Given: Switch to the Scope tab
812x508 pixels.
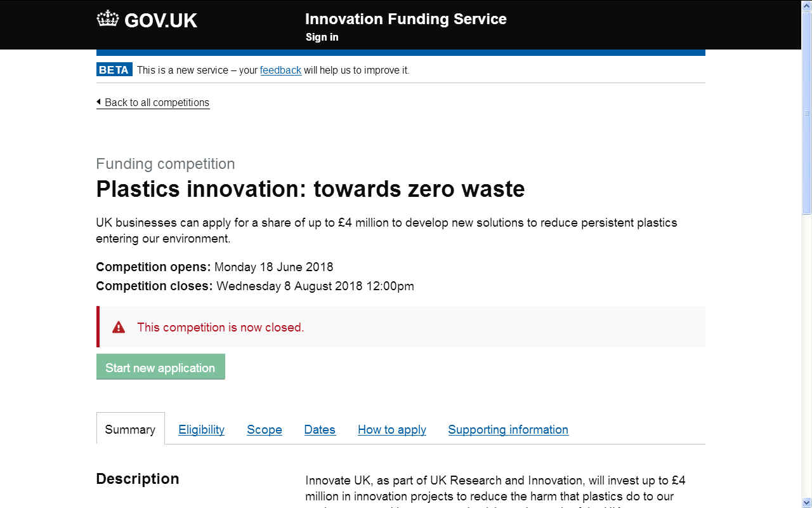Looking at the screenshot, I should point(265,429).
